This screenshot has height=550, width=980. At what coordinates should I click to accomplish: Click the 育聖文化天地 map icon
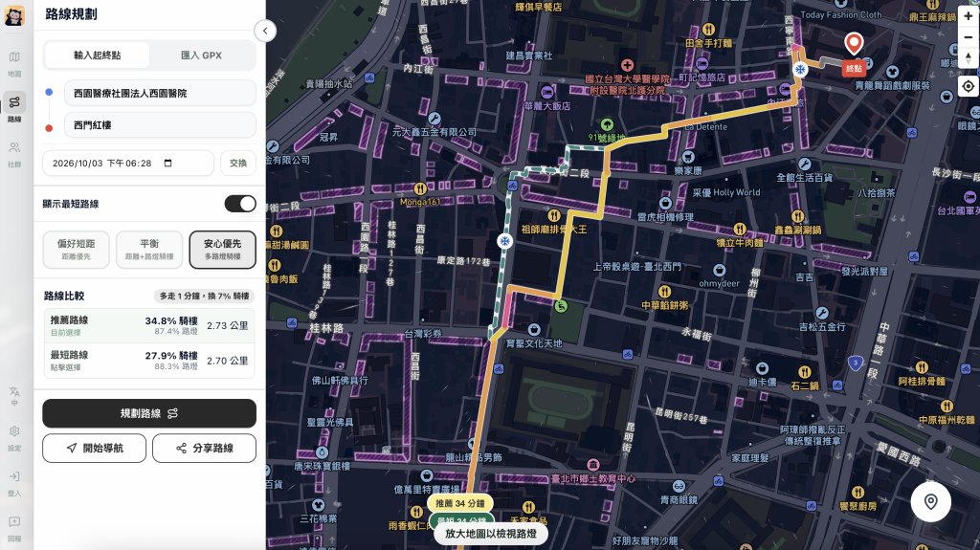tap(534, 329)
